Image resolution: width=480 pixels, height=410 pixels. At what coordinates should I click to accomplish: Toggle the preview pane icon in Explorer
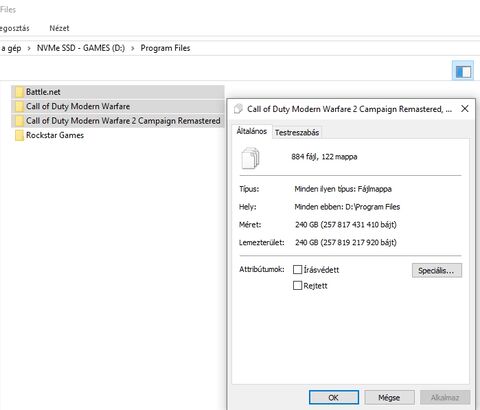click(x=463, y=71)
